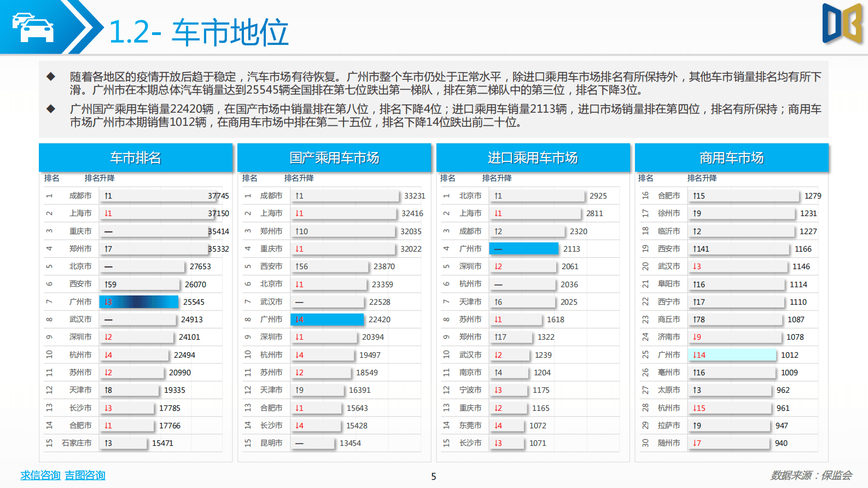This screenshot has width=868, height=488.
Task: Click the 昆明市 row label
Action: (271, 443)
